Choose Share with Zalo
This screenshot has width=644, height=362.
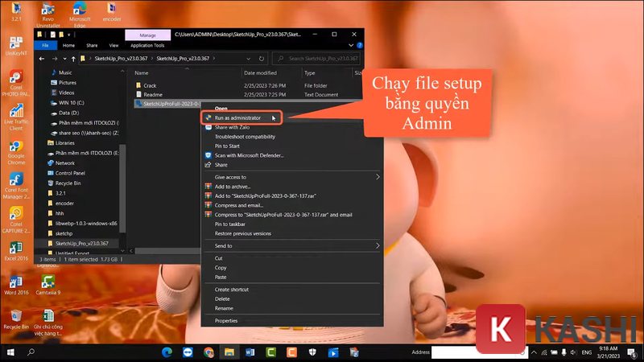point(232,127)
